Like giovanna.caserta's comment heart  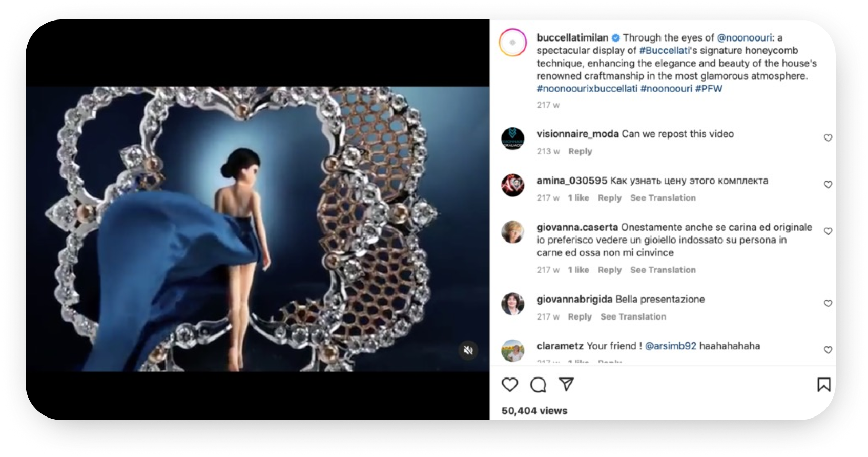pyautogui.click(x=828, y=231)
